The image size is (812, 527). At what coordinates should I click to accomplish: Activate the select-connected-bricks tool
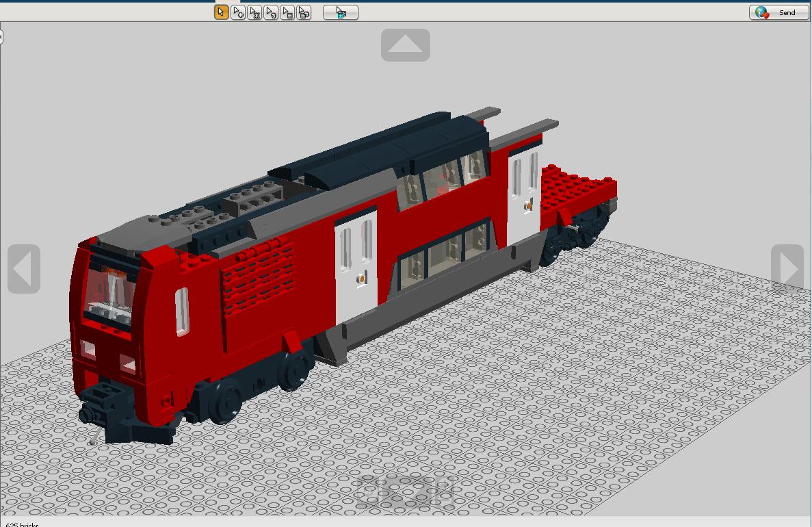(x=270, y=12)
